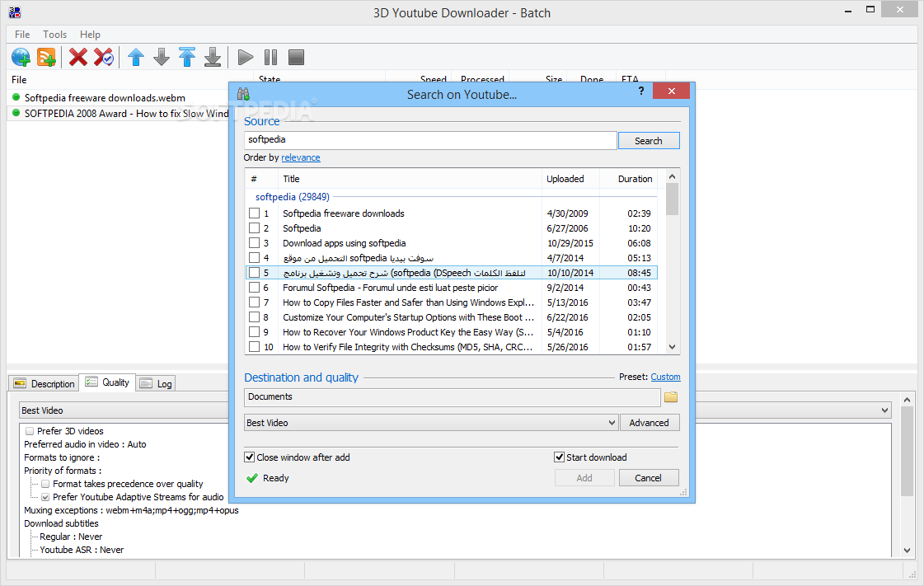Open the destination folder browse icon

tap(671, 397)
